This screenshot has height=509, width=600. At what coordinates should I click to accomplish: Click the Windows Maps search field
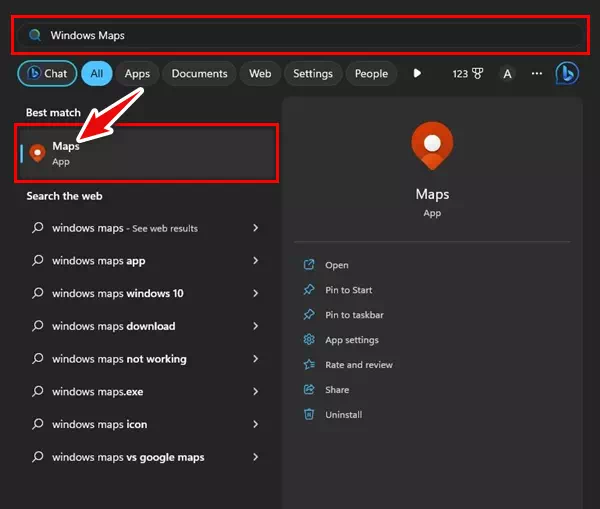(x=300, y=35)
